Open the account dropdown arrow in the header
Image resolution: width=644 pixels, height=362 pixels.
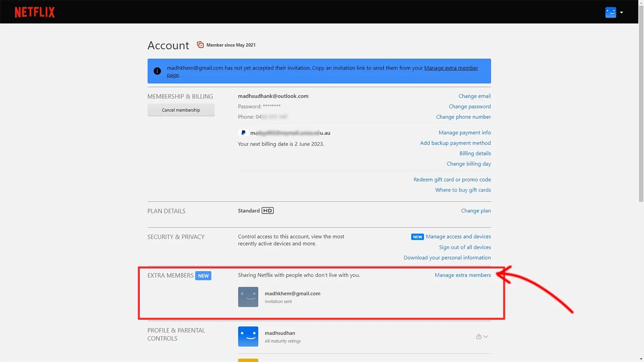click(622, 12)
